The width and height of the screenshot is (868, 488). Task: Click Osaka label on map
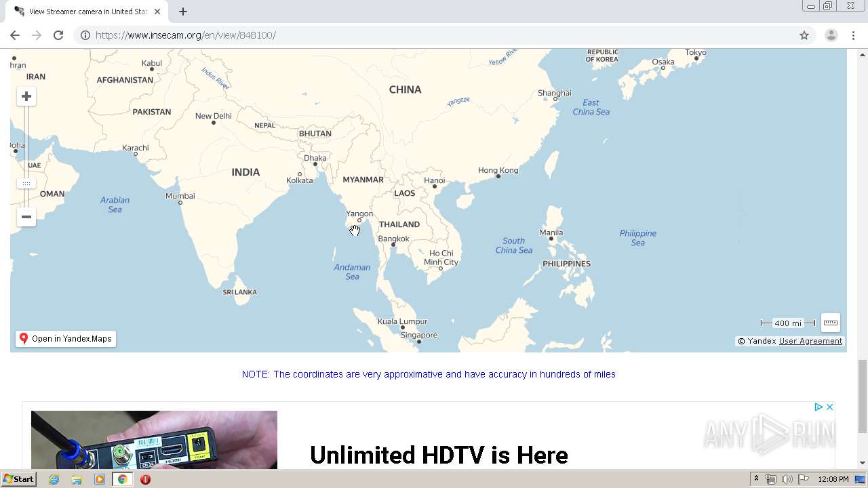coord(663,62)
